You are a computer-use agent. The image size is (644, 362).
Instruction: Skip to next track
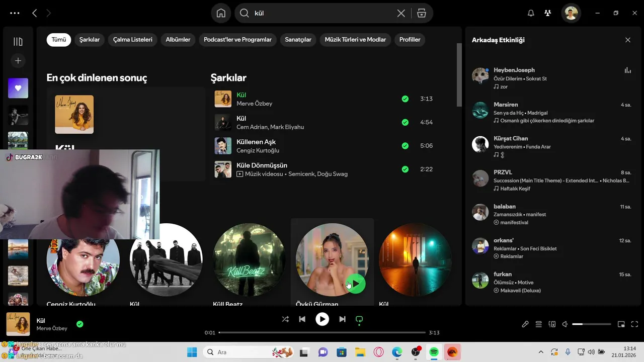(x=342, y=319)
